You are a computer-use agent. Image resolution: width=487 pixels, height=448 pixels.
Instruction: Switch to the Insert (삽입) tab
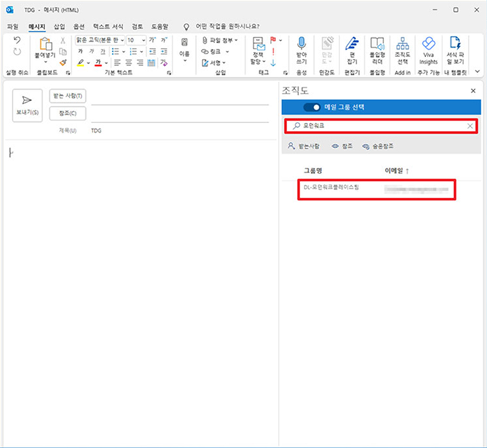60,27
